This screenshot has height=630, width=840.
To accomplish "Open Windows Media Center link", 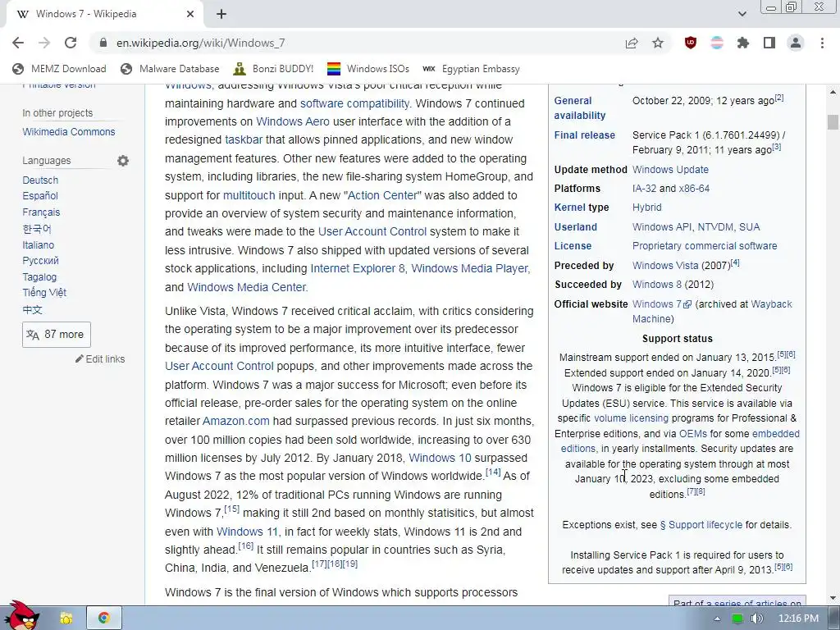I will tap(246, 287).
